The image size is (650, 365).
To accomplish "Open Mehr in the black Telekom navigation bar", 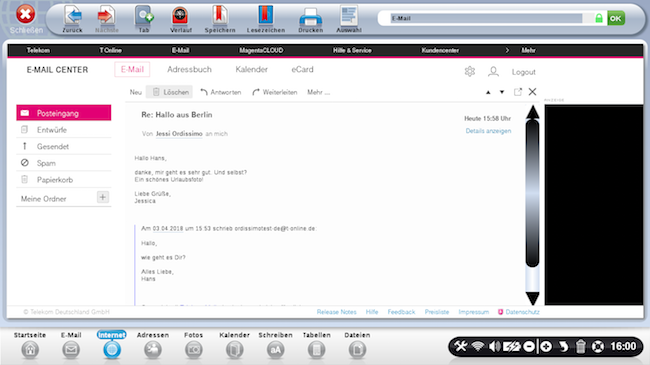I will point(528,50).
